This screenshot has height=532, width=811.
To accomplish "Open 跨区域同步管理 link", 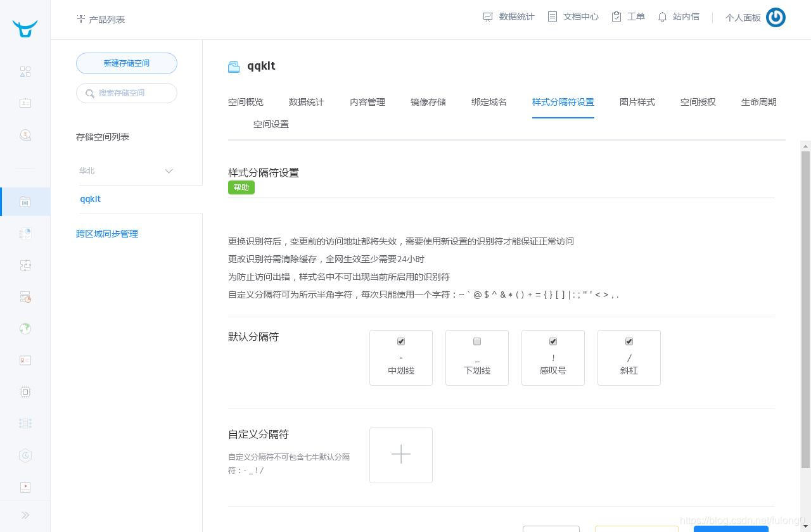I will tap(107, 234).
